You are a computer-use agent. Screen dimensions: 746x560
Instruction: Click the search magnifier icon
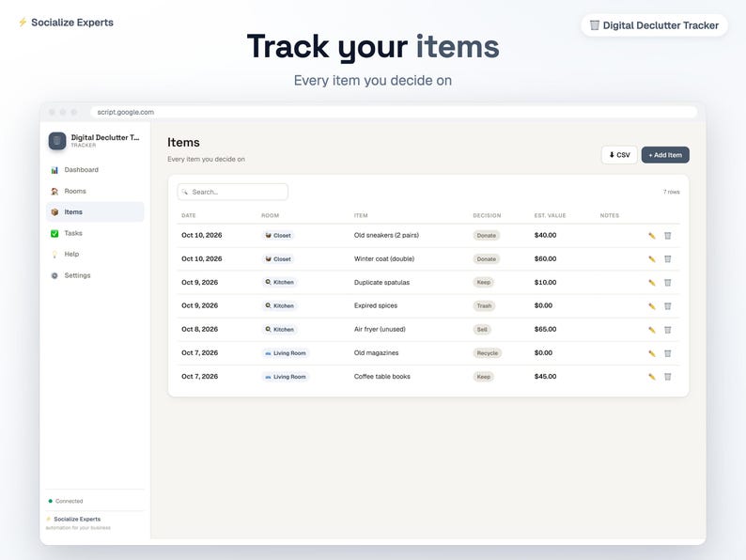tap(184, 193)
